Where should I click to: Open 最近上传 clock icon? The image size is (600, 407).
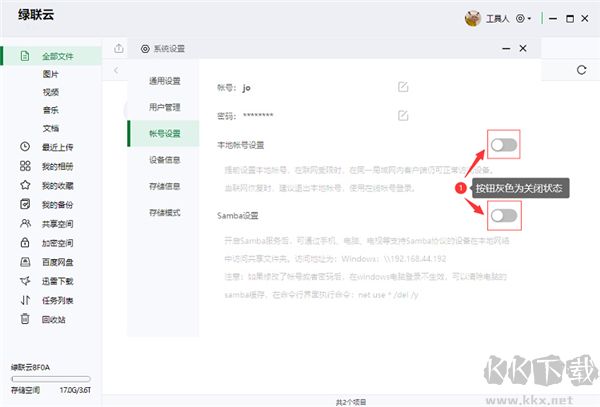(x=25, y=147)
